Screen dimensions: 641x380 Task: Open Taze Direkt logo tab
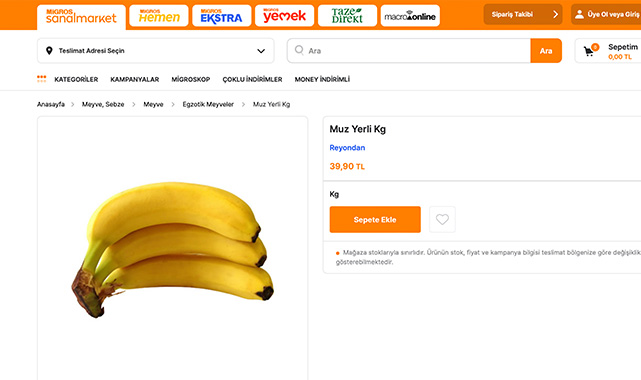(347, 16)
